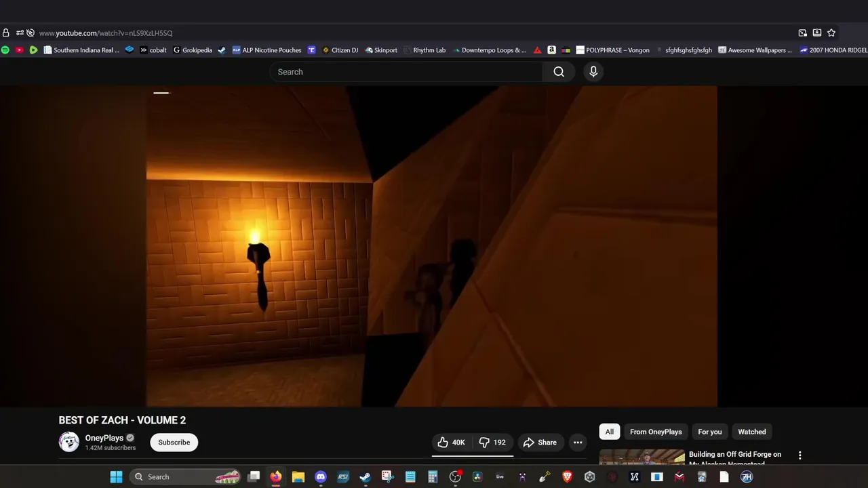Open the sfghfsghsfghsfgh bookmark
This screenshot has height=488, width=868.
click(684, 50)
